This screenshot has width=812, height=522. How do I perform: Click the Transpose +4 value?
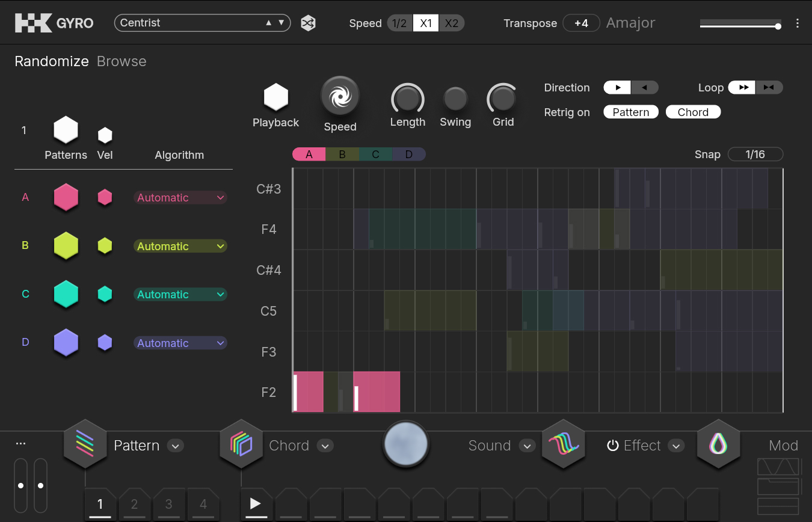click(581, 23)
